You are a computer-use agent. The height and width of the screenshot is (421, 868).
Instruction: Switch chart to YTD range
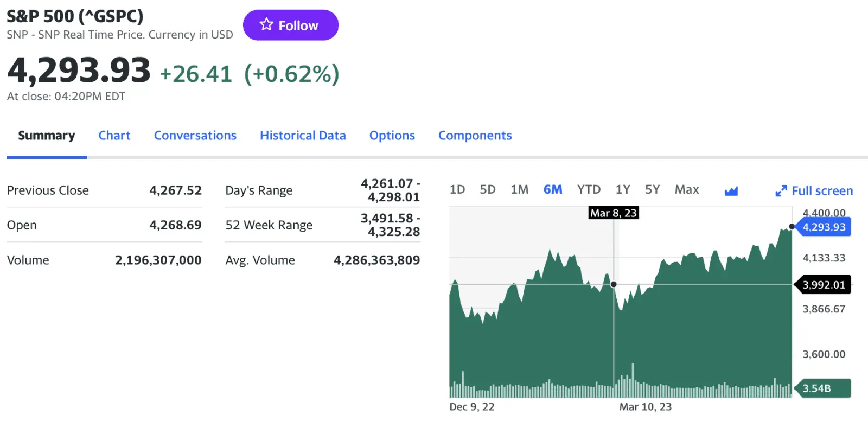pos(589,190)
